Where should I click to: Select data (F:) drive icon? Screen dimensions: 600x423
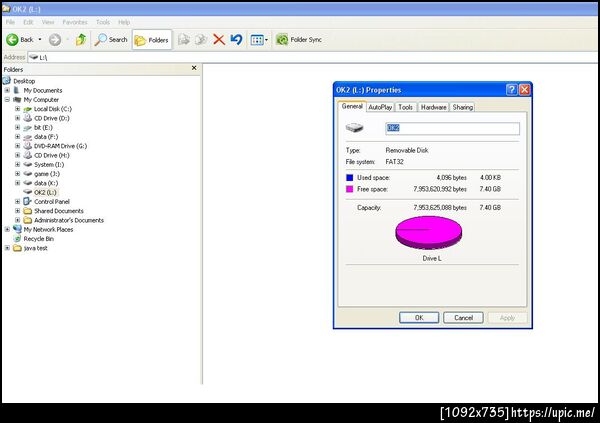pos(28,137)
